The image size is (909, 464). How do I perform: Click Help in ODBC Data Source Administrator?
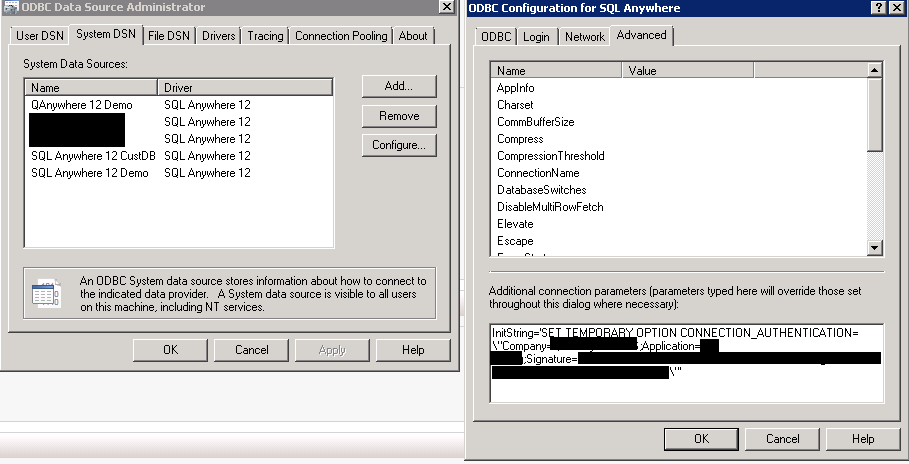pyautogui.click(x=413, y=350)
